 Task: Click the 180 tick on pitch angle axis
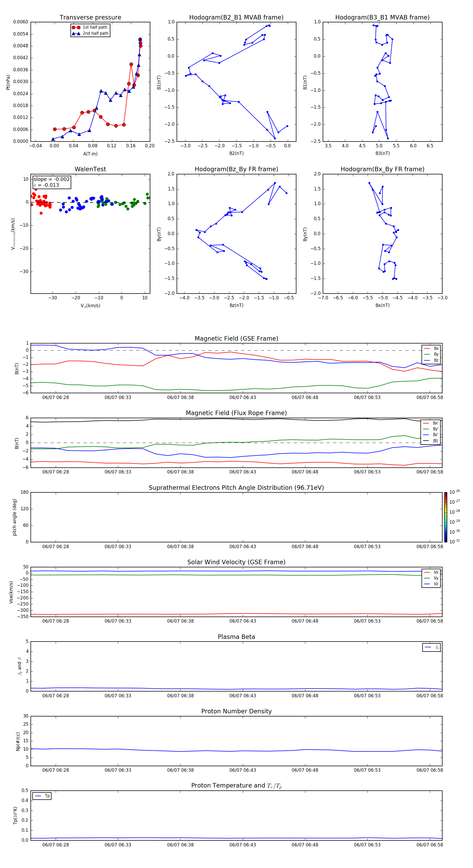[25, 492]
